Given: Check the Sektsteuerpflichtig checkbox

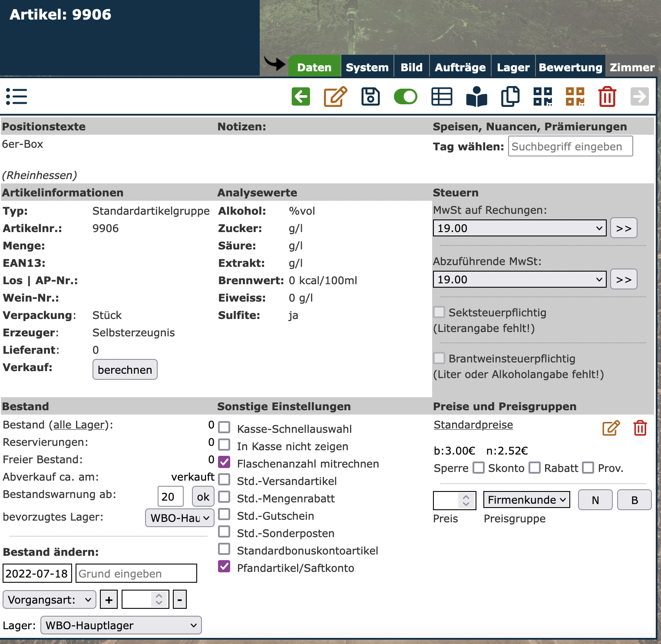Looking at the screenshot, I should tap(439, 312).
